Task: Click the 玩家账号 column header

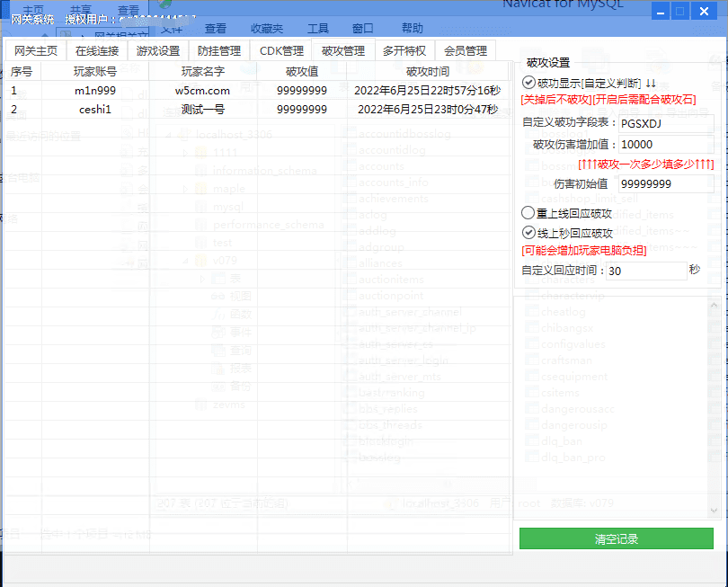Action: coord(95,72)
